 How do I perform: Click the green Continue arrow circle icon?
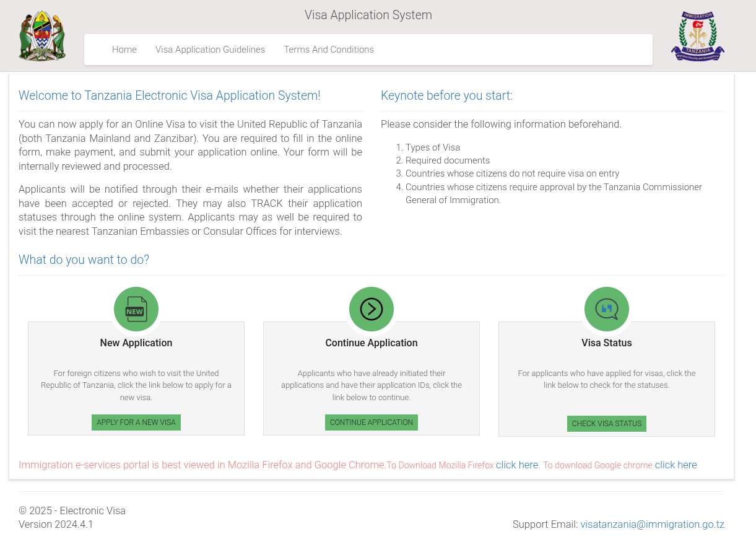click(371, 309)
